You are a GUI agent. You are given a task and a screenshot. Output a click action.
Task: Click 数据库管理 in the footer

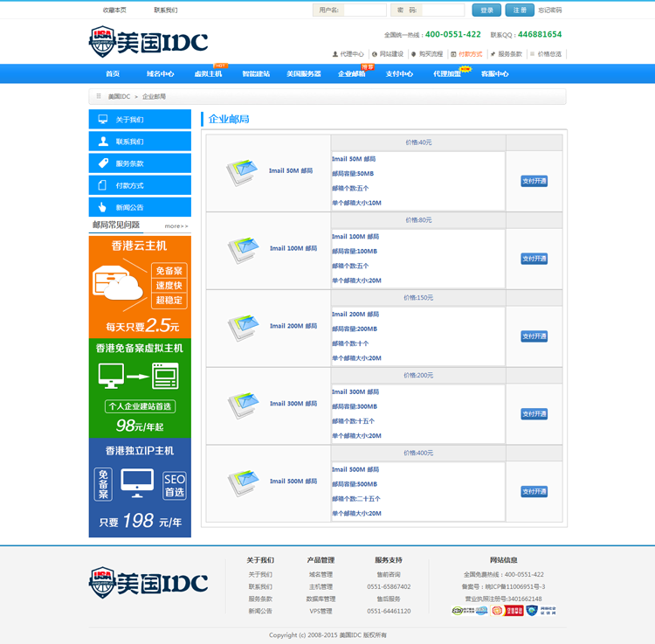pos(321,599)
